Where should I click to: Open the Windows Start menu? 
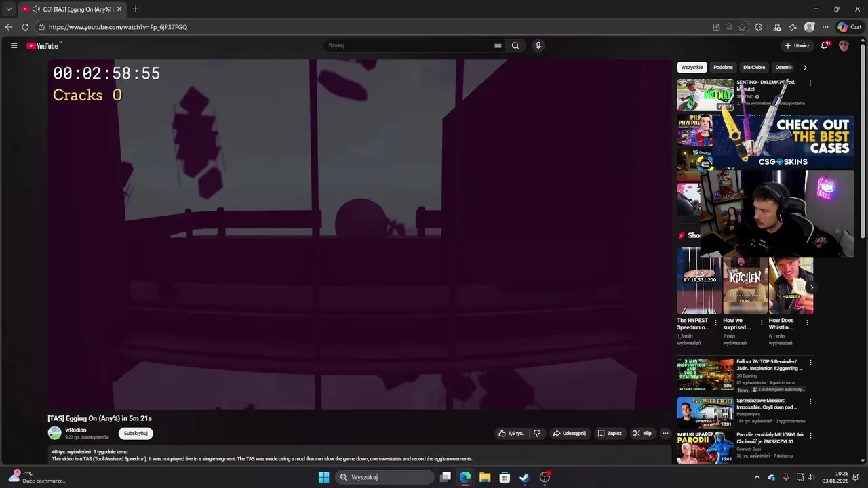[324, 477]
